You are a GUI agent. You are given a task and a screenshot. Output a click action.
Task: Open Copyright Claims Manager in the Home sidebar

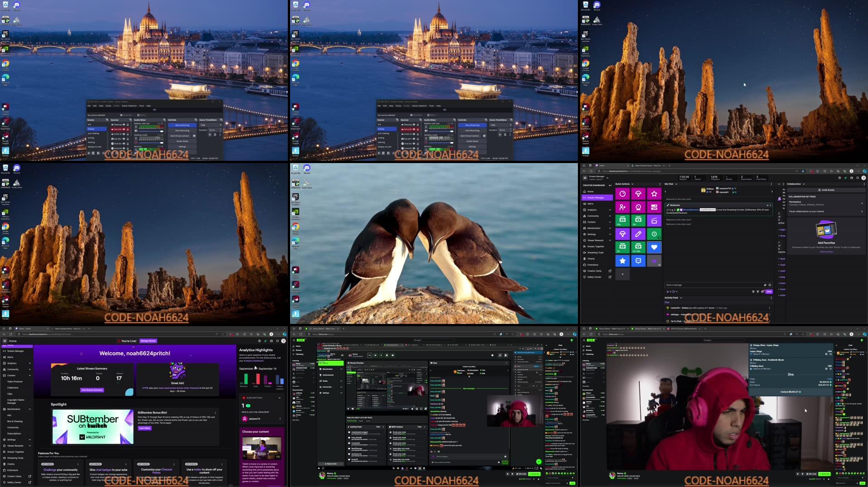click(16, 401)
